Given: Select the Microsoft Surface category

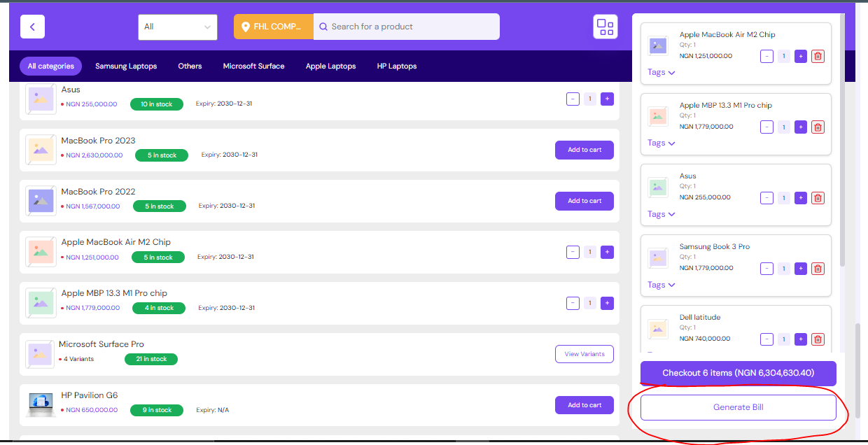Looking at the screenshot, I should 253,66.
